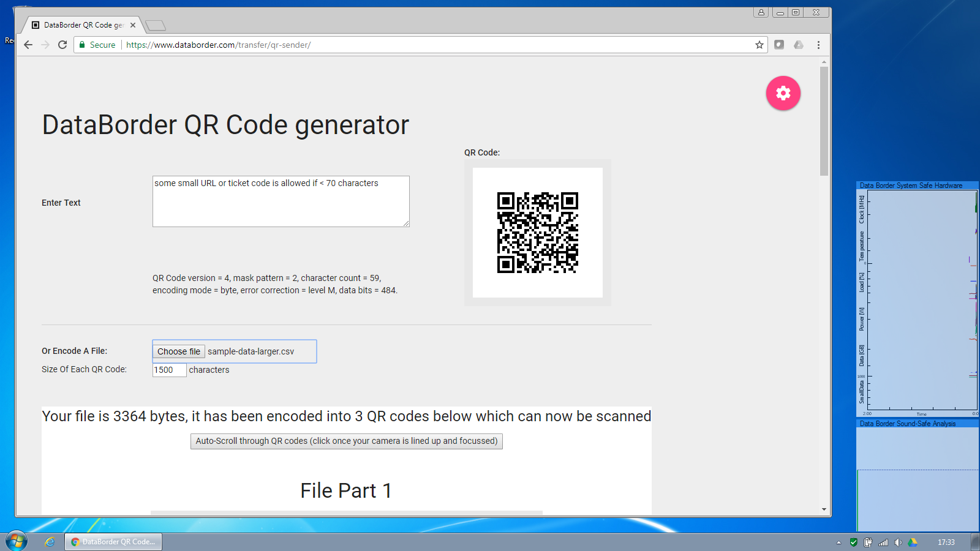Focus the QR code size characters field
This screenshot has width=980, height=551.
[x=169, y=370]
